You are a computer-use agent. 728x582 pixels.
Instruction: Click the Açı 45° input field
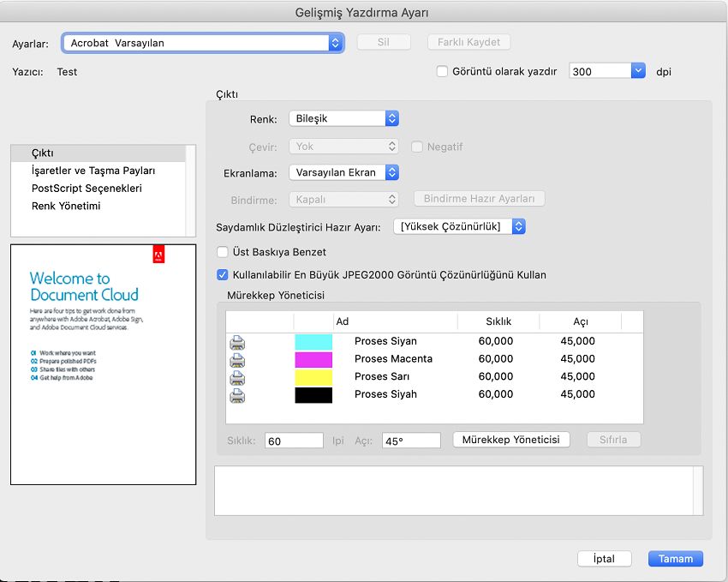point(411,441)
